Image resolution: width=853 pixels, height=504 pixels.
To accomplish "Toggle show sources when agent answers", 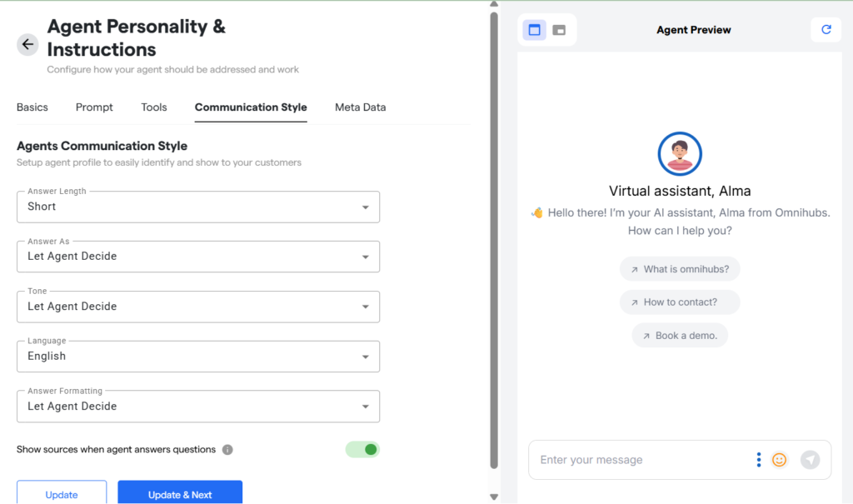I will 363,450.
